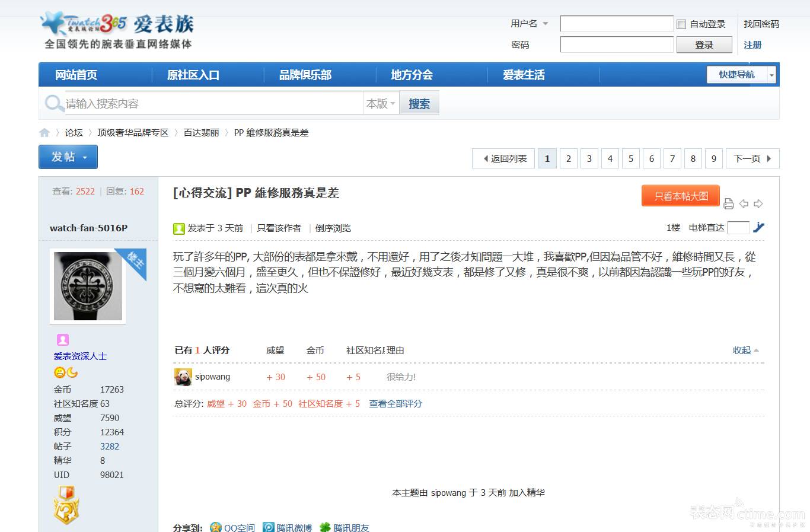810x532 pixels.
Task: Click the moon rank icon in sidebar
Action: click(x=72, y=372)
